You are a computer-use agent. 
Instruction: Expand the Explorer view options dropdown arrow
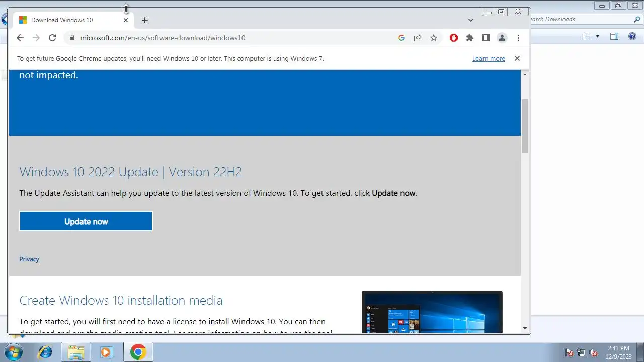pyautogui.click(x=597, y=36)
